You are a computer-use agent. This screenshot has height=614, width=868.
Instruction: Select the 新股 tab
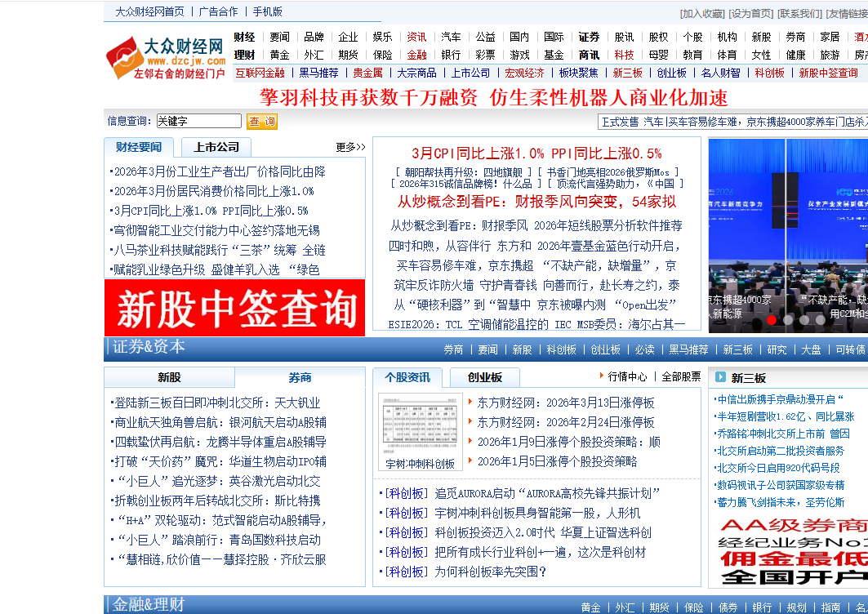point(169,377)
